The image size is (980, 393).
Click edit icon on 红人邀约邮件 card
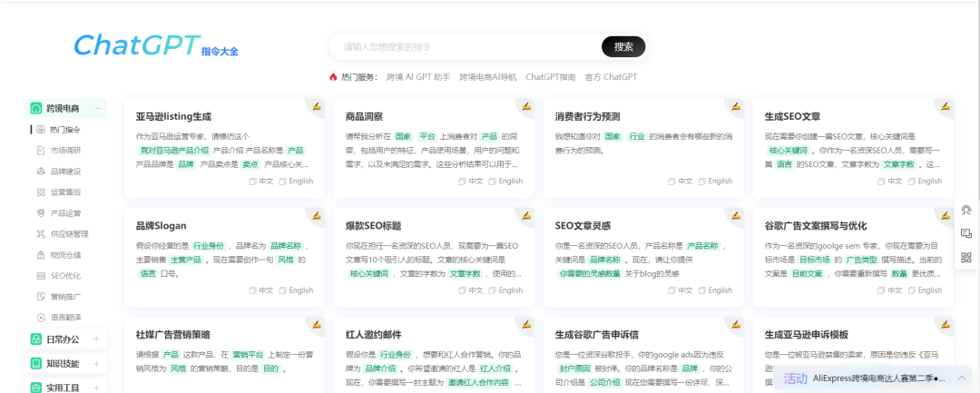[x=526, y=324]
